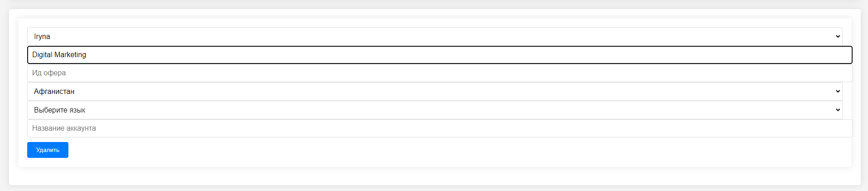Click into the Ид офера field
868x191 pixels.
[x=439, y=73]
